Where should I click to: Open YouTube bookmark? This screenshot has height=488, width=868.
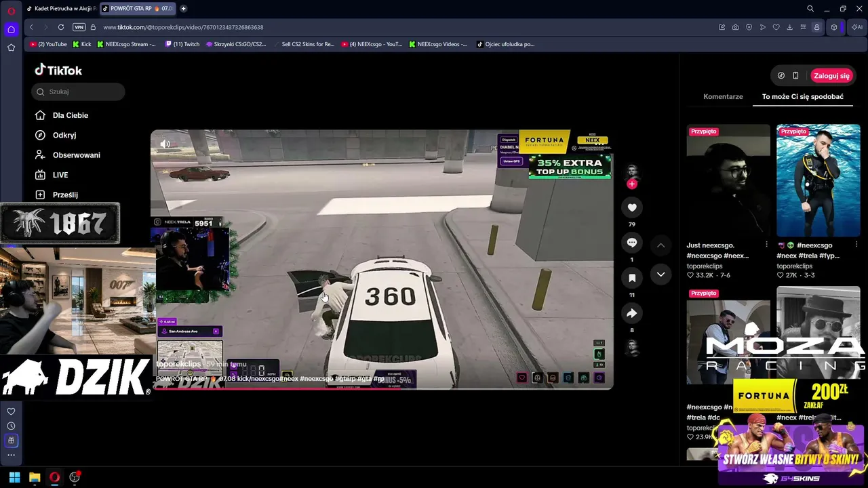coord(48,44)
